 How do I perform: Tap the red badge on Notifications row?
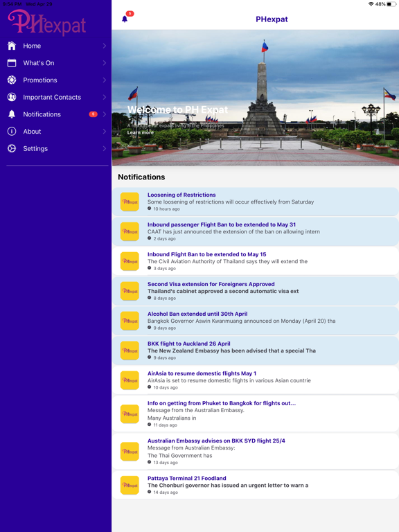[x=93, y=114]
